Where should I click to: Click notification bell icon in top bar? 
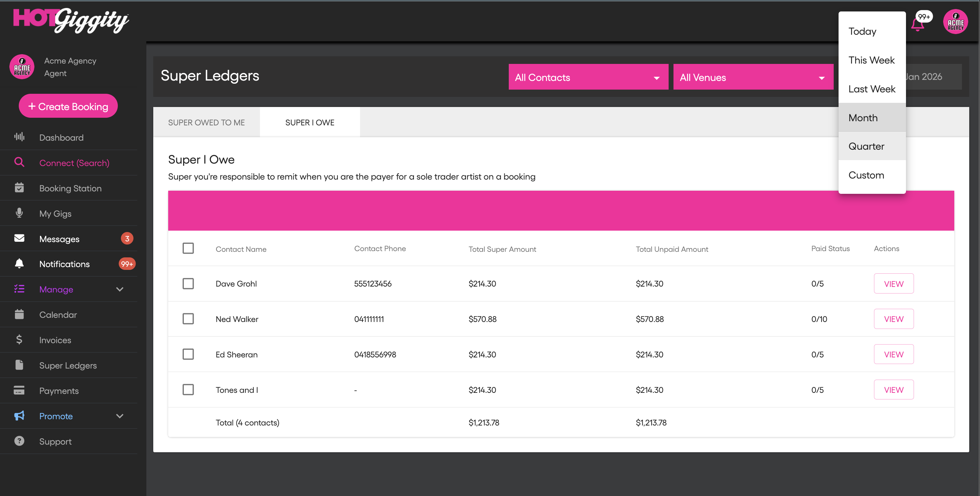coord(917,25)
